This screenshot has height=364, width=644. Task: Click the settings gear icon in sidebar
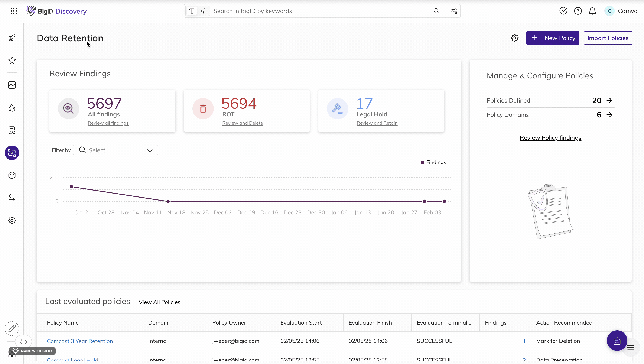coord(12,220)
